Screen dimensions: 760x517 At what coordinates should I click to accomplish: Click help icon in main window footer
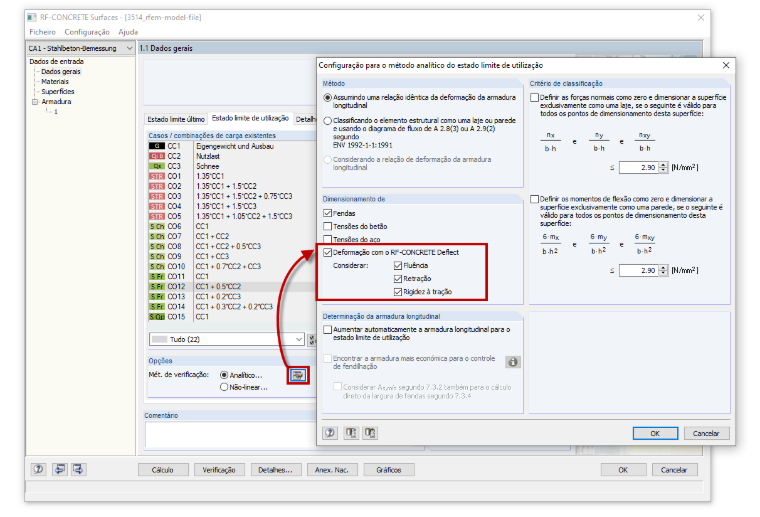tap(38, 469)
